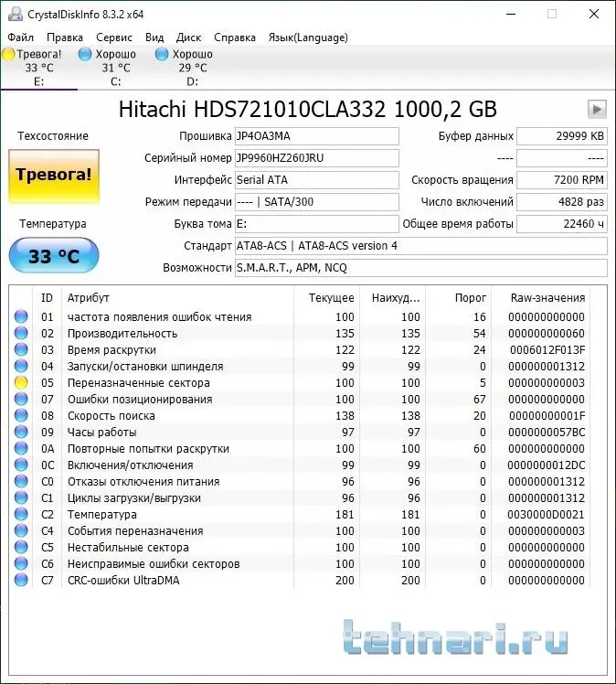The width and height of the screenshot is (616, 684).
Task: Click status orb for Ошибки позиционирования
Action: coord(21,399)
